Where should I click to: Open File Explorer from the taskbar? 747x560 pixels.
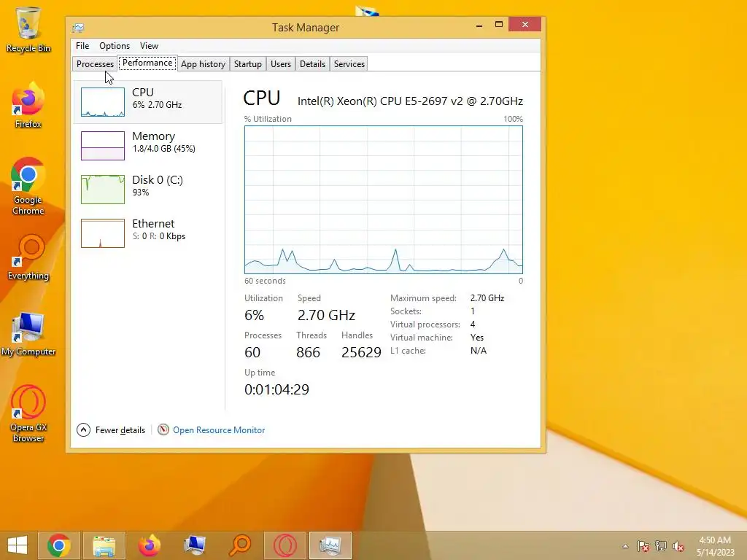pos(104,545)
